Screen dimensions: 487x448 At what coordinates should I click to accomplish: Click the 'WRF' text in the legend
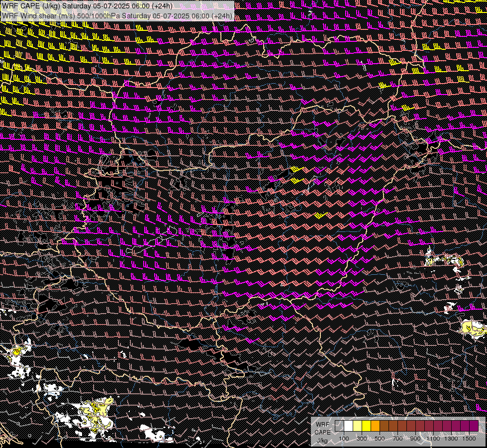(323, 425)
